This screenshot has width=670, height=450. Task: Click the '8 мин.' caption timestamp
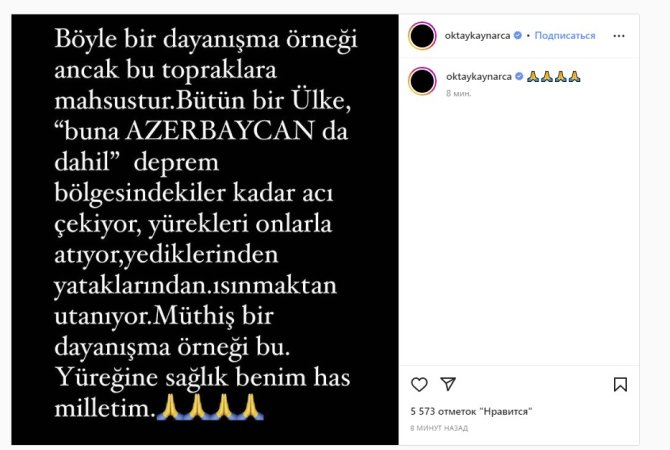point(458,93)
